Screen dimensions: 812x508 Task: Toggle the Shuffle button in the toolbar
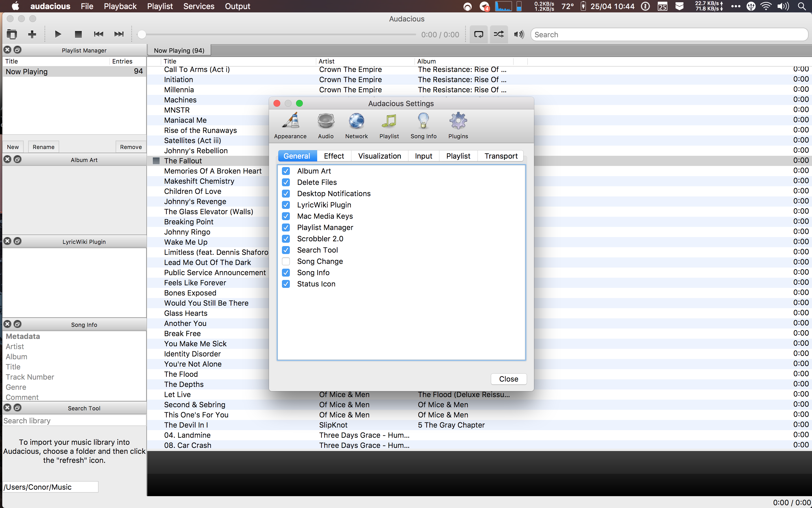498,34
